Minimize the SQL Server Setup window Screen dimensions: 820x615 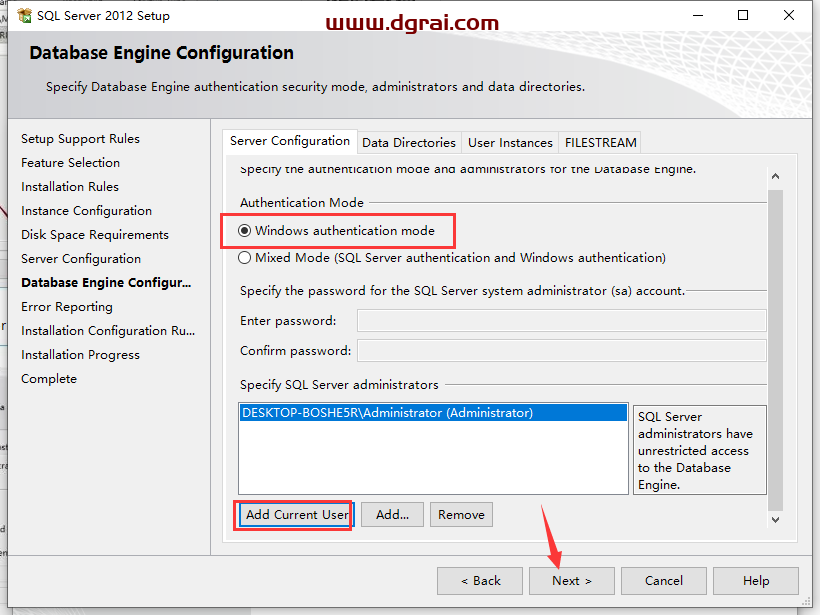pyautogui.click(x=698, y=15)
